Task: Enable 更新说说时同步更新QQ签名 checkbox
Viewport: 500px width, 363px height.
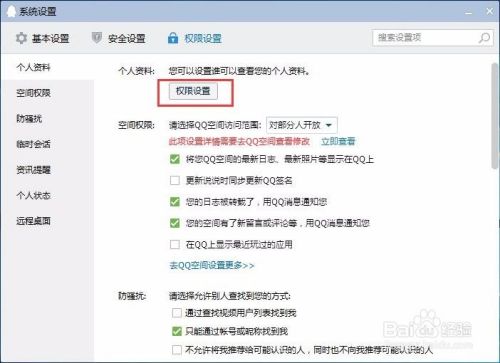Action: coord(175,180)
